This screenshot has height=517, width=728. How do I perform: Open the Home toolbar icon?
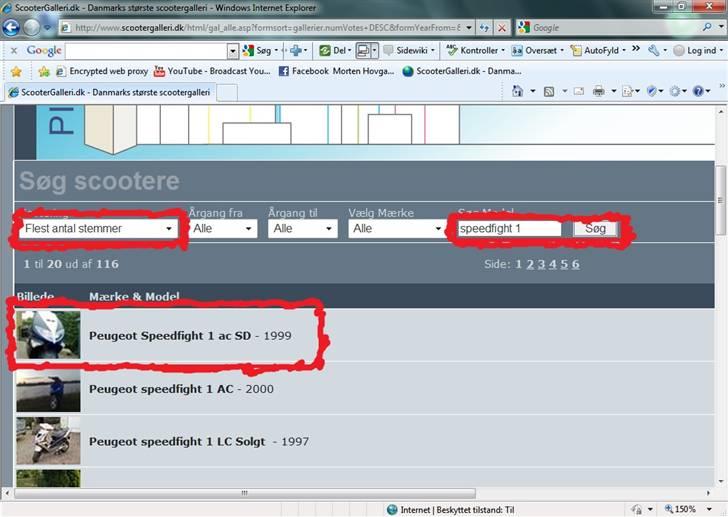point(518,92)
